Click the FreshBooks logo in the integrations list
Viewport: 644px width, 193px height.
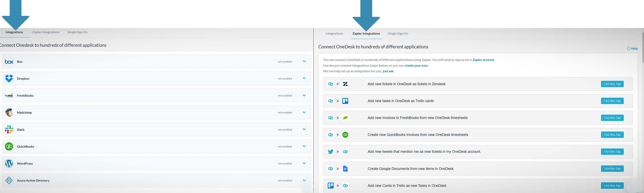click(x=9, y=96)
